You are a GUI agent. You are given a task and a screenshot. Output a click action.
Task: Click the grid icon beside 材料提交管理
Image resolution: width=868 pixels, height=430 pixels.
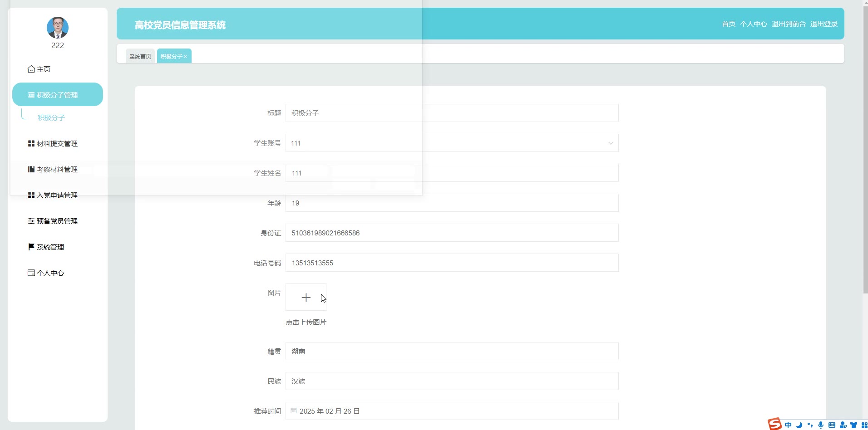coord(31,143)
